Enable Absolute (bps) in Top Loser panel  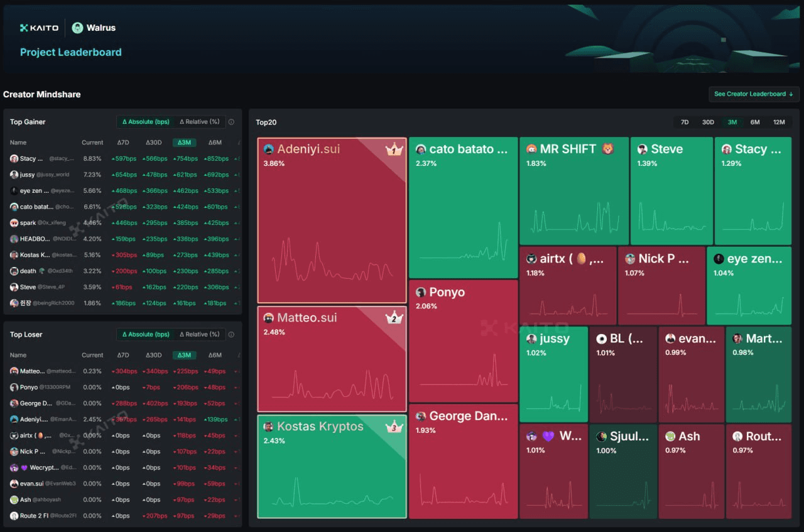point(145,334)
